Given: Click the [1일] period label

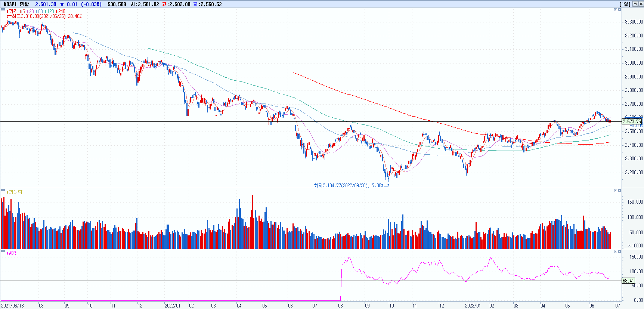Looking at the screenshot, I should [625, 4].
